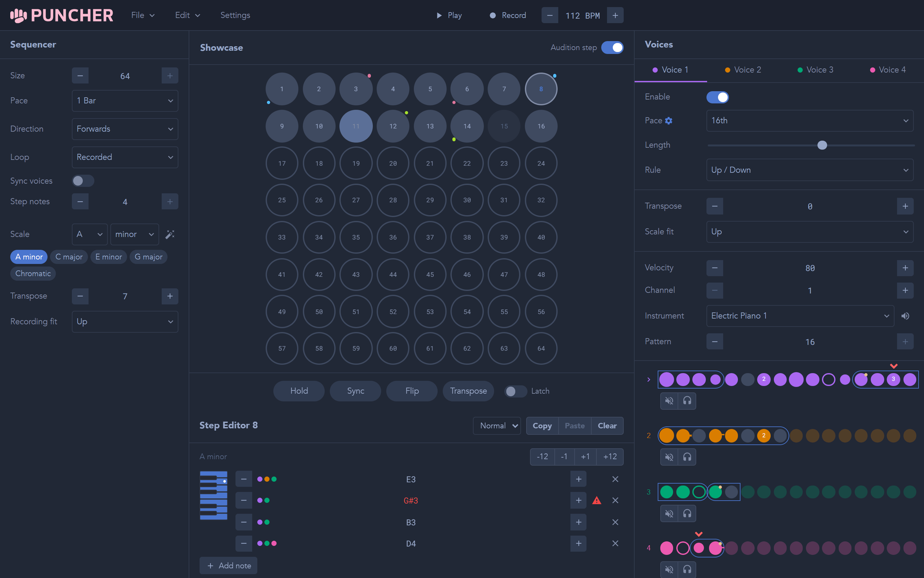Viewport: 924px width, 578px height.
Task: Open the File menu
Action: 143,15
